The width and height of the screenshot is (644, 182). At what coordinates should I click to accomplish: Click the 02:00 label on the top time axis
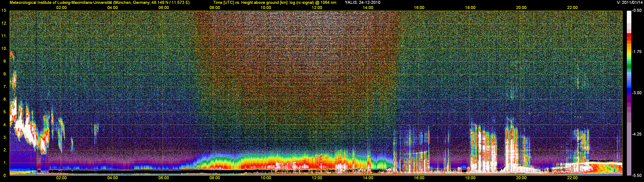pyautogui.click(x=61, y=8)
